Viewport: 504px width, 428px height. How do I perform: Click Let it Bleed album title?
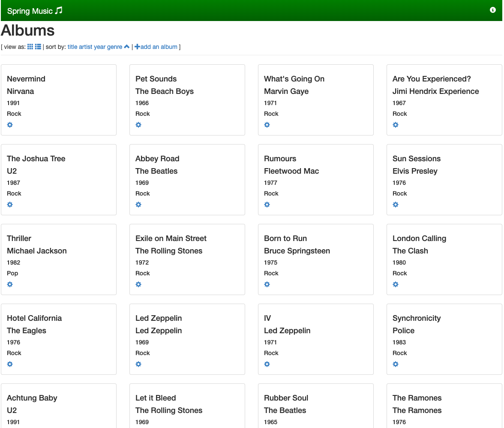click(x=156, y=398)
